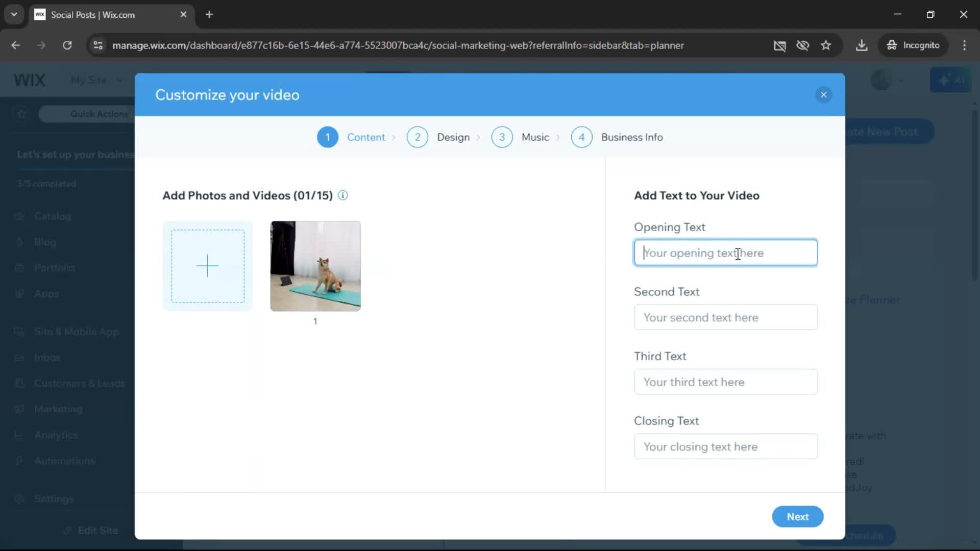Go back in browser history
The height and width of the screenshot is (551, 980).
pyautogui.click(x=16, y=45)
